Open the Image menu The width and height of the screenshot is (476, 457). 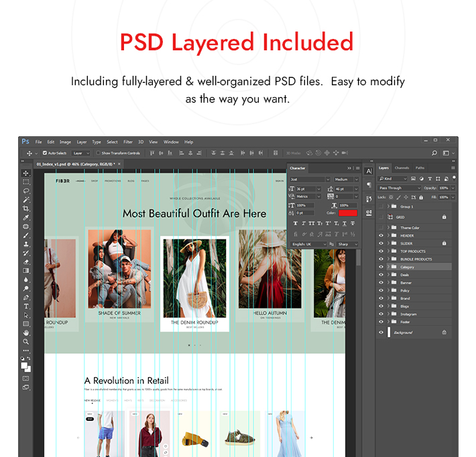[x=65, y=142]
